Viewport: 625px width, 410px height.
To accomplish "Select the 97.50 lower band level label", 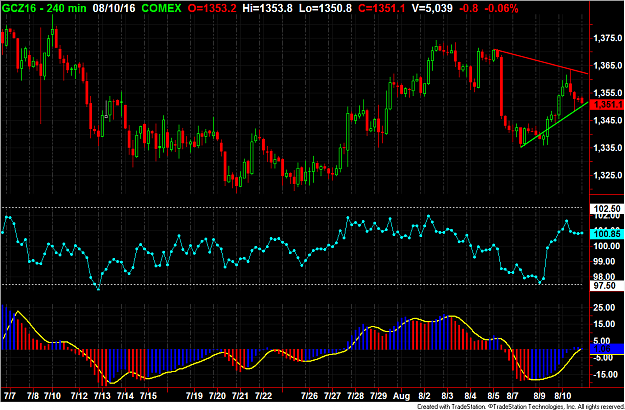I will 607,285.
